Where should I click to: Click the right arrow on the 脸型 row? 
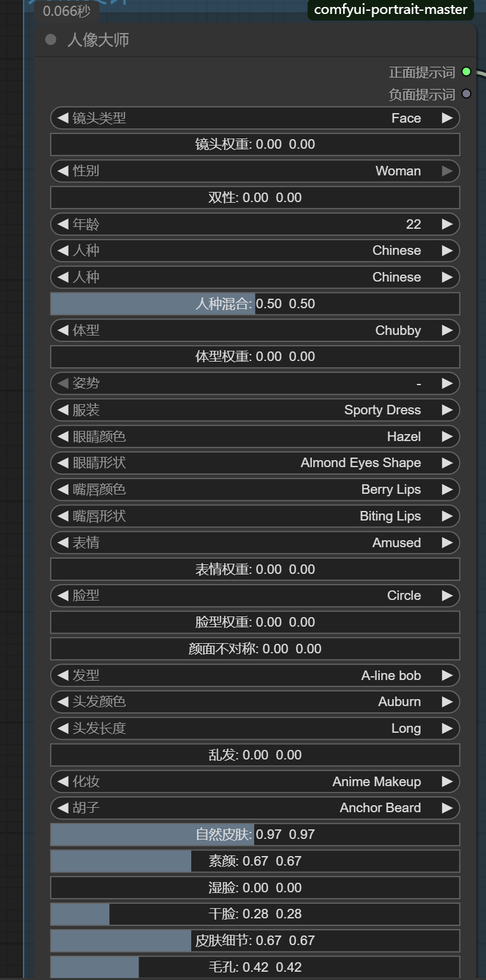447,595
